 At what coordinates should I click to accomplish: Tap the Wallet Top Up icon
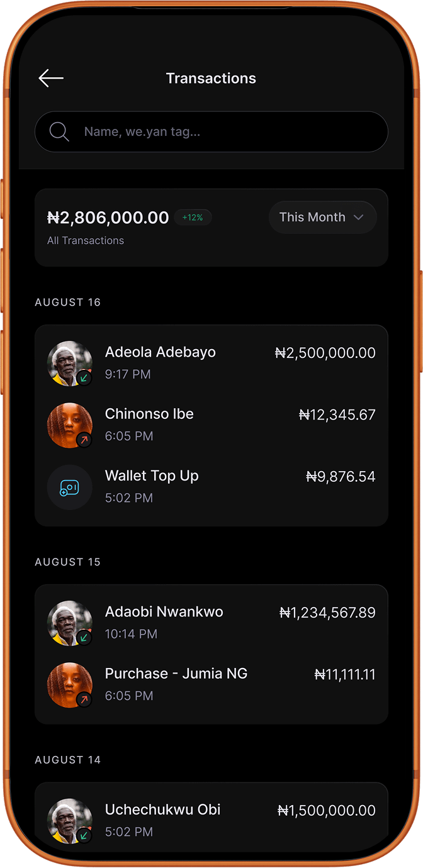[69, 487]
